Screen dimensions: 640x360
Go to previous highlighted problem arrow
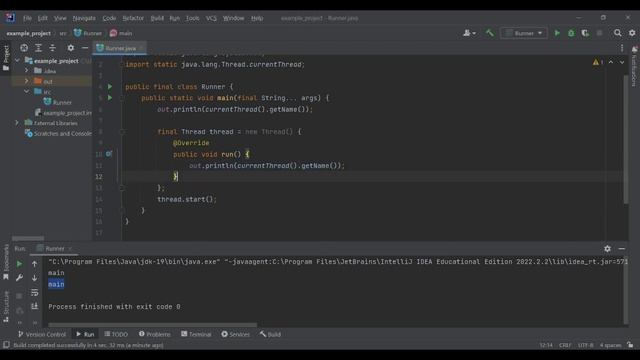pyautogui.click(x=611, y=62)
